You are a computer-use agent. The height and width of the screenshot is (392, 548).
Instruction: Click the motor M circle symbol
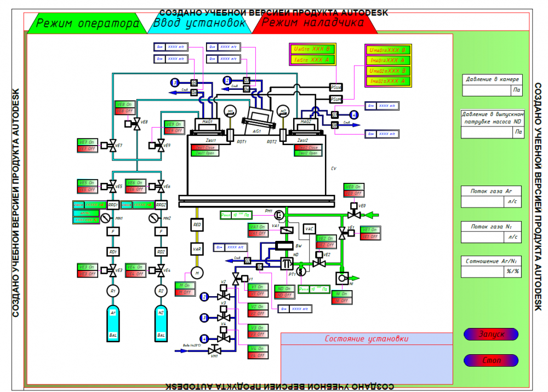point(197,273)
